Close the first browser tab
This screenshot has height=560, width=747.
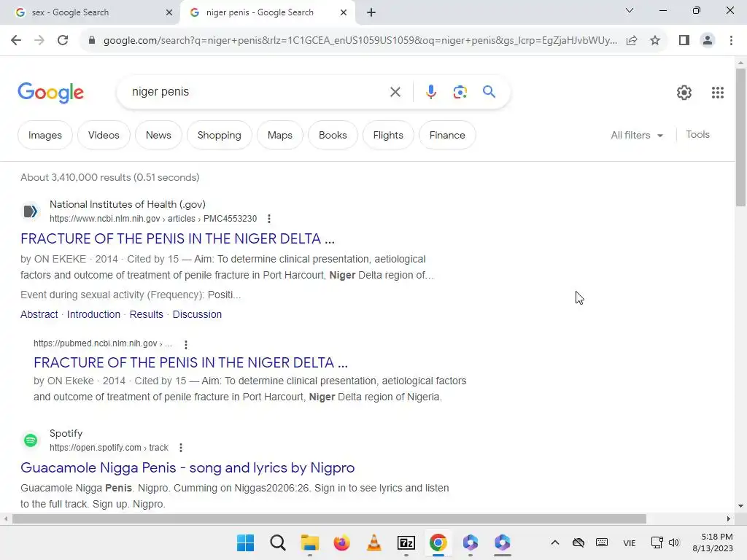coord(169,12)
